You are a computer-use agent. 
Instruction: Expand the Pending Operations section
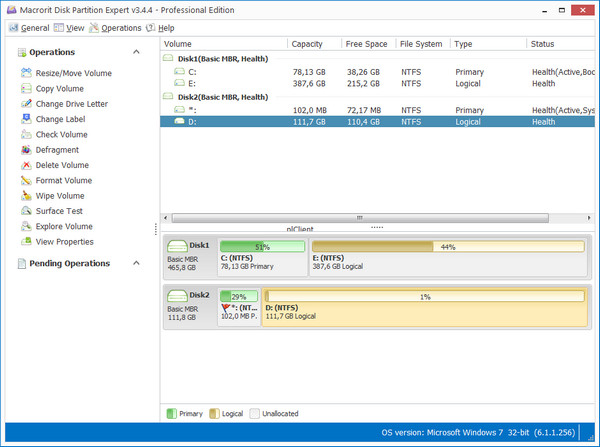tap(136, 263)
